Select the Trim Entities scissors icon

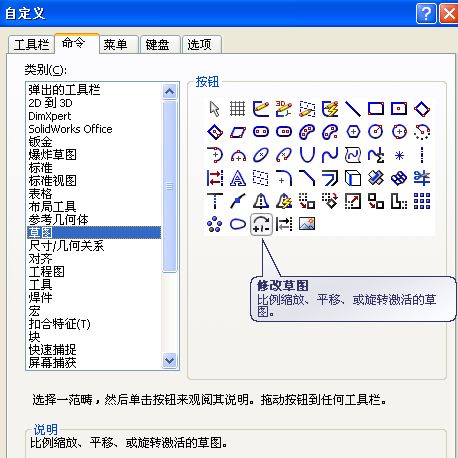tap(422, 178)
